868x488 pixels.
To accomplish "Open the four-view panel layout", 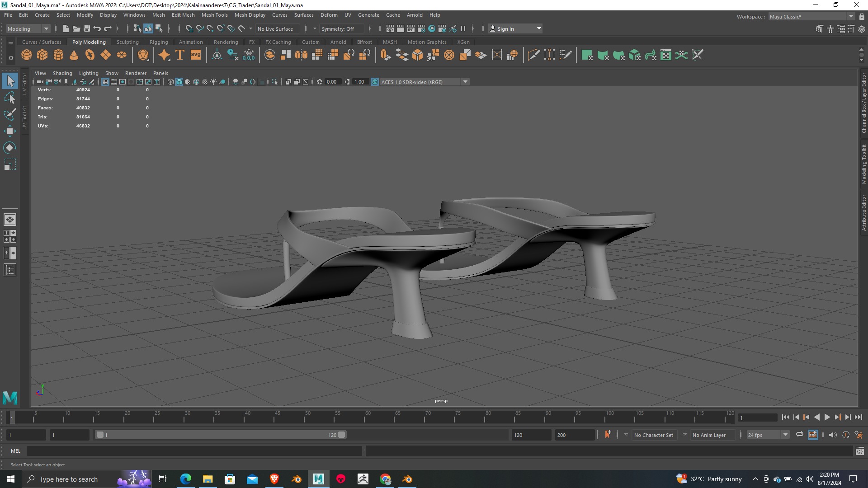I will click(10, 236).
